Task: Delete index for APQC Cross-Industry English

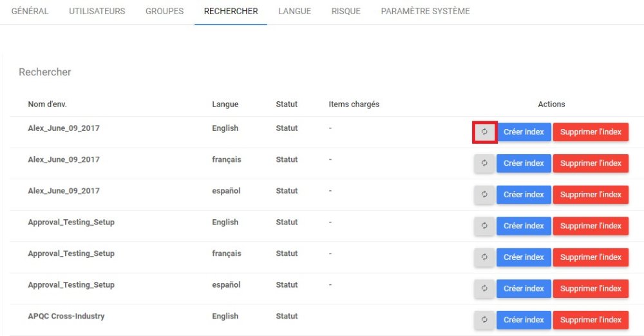Action: pyautogui.click(x=591, y=320)
